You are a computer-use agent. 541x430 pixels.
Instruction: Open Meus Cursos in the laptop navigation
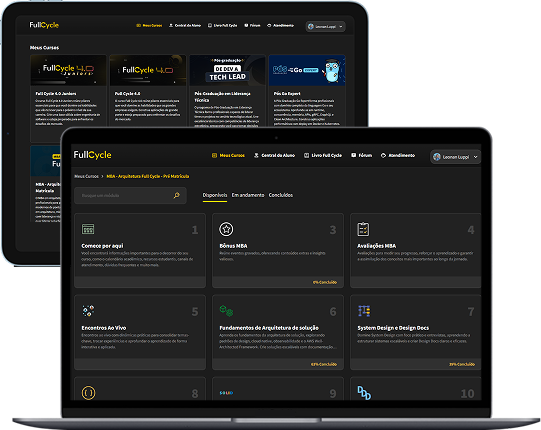pyautogui.click(x=228, y=155)
